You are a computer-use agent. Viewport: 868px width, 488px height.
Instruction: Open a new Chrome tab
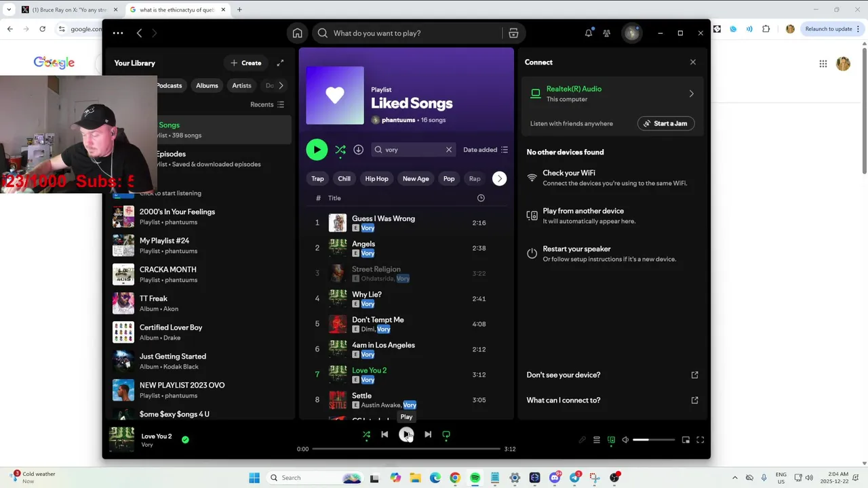(x=239, y=9)
